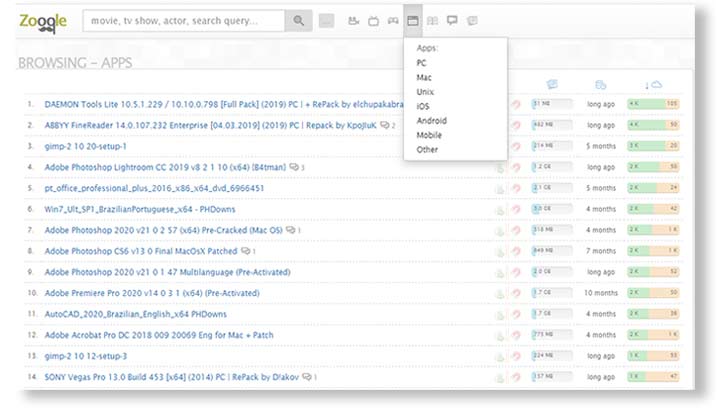Click comments icon on ABBYY FineReader row

(385, 125)
